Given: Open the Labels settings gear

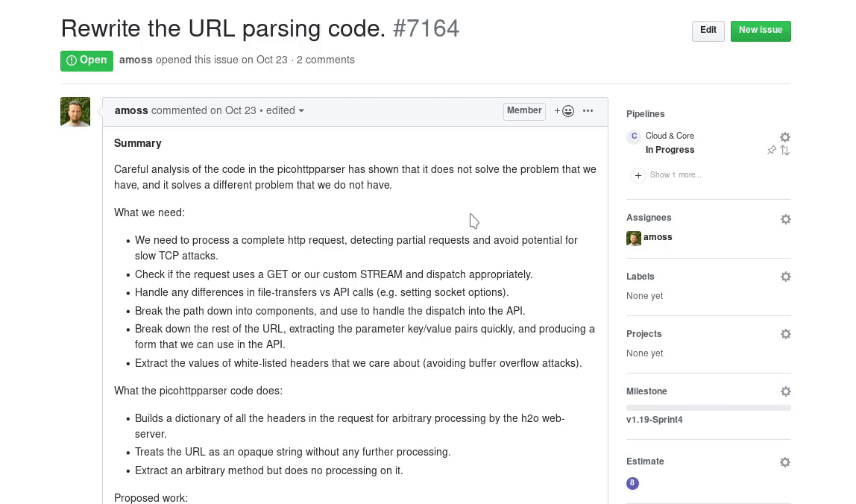Looking at the screenshot, I should (x=785, y=276).
